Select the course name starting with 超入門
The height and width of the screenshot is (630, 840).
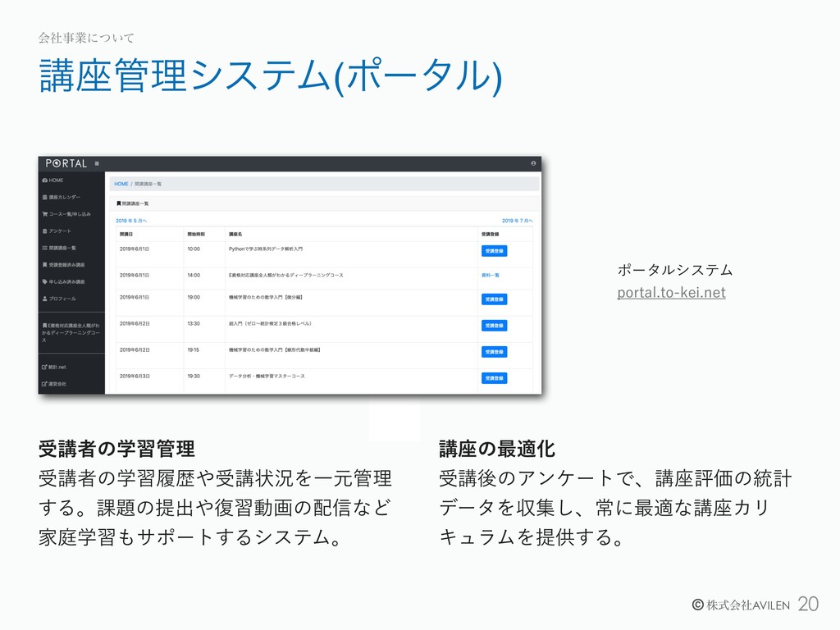(x=270, y=323)
